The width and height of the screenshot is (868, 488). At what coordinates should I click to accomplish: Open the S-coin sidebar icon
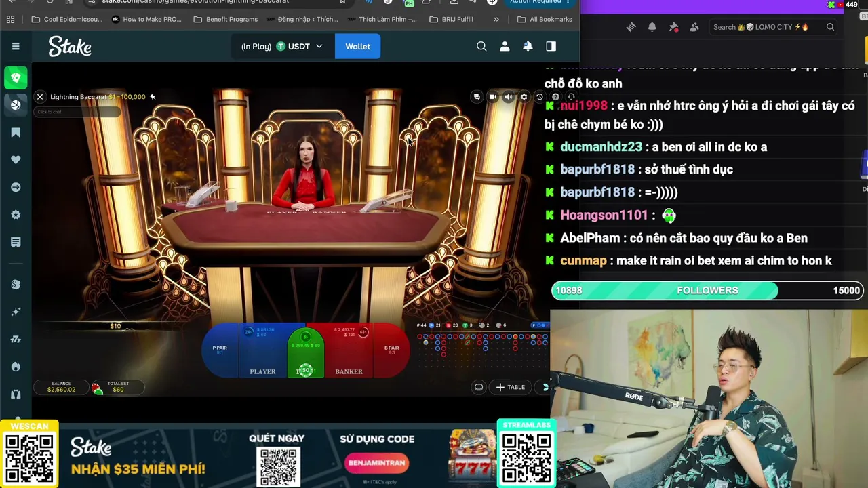[16, 284]
